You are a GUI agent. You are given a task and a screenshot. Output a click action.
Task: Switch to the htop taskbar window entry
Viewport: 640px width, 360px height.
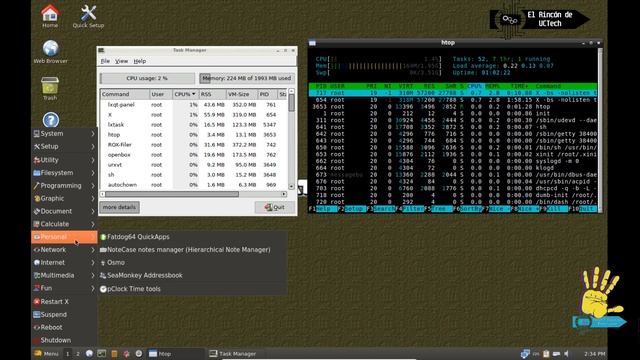176,353
